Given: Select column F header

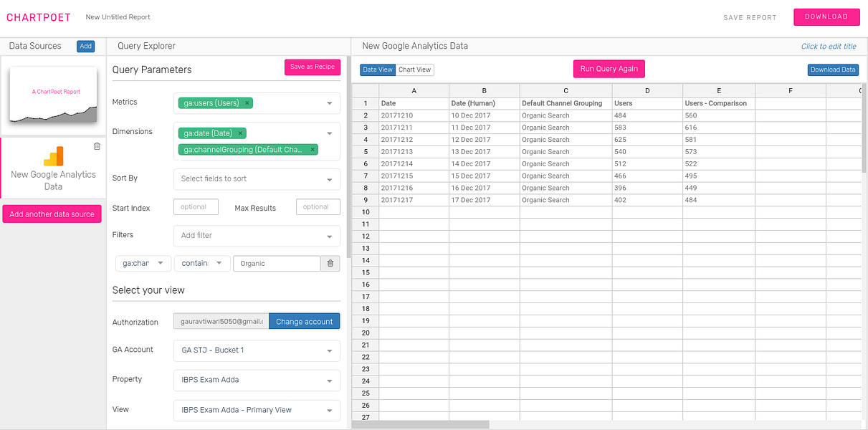Looking at the screenshot, I should coord(791,91).
